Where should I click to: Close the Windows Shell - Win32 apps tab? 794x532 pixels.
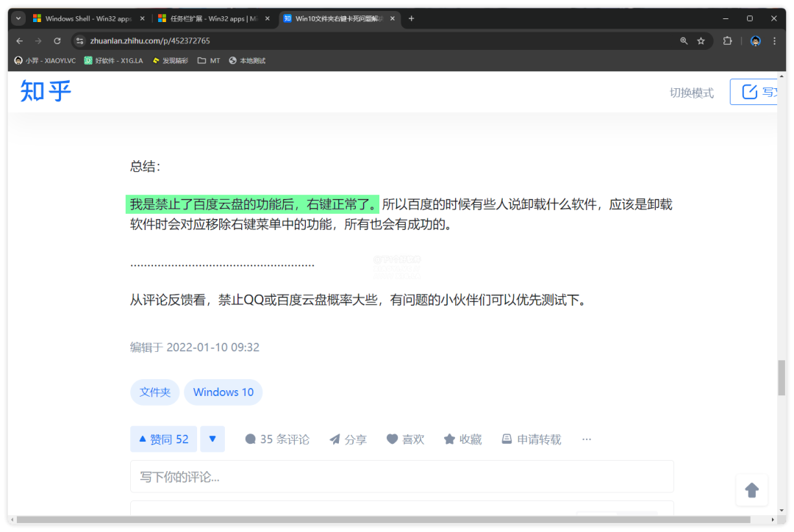point(143,18)
